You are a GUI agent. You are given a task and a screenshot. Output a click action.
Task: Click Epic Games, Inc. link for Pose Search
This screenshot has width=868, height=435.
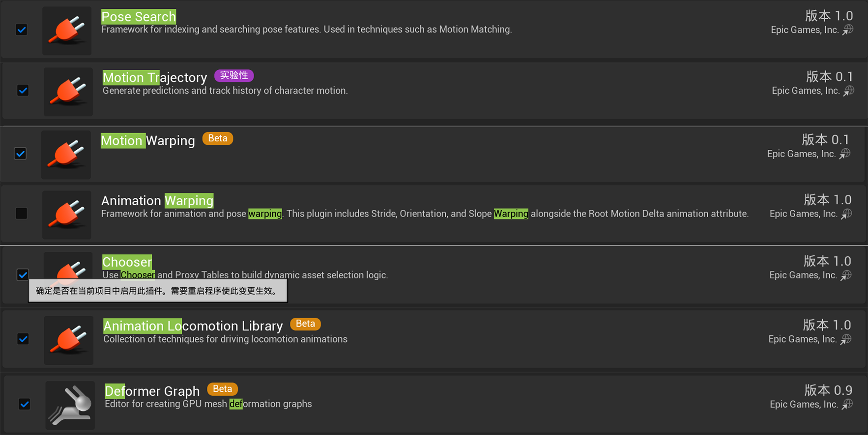(x=805, y=30)
